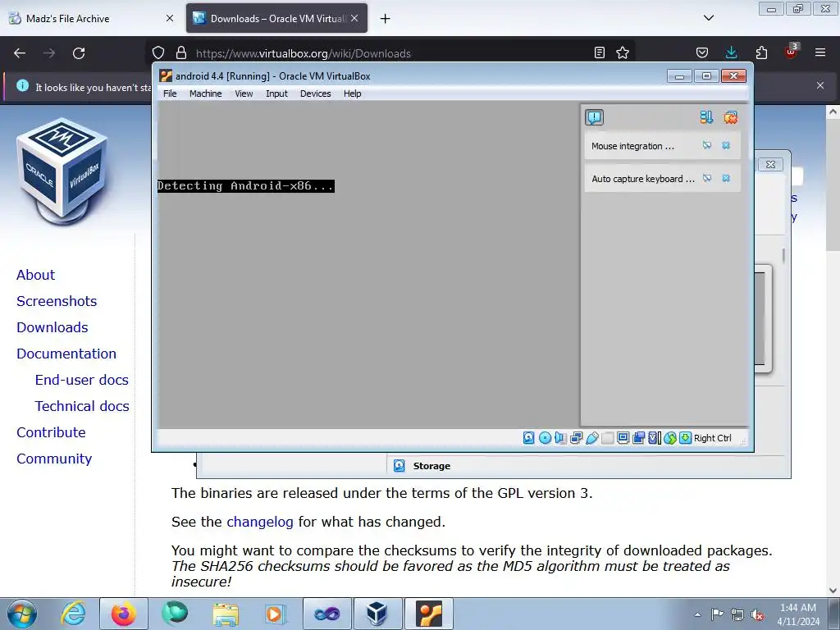
Task: Save page to Pocket
Action: tap(702, 52)
